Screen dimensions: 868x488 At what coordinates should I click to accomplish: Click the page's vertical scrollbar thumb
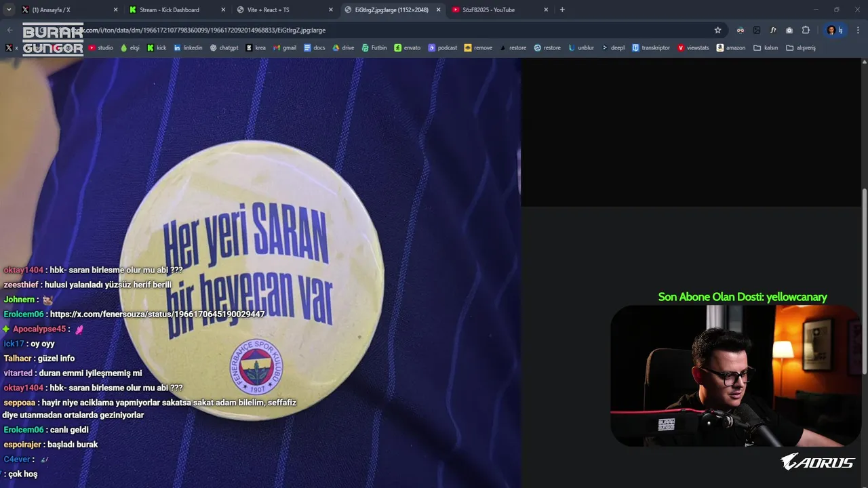tap(864, 281)
